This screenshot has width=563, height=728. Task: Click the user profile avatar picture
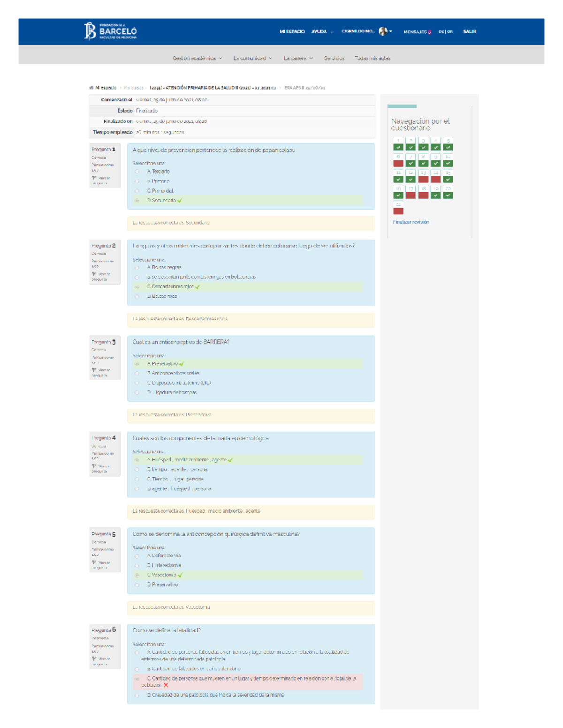click(x=383, y=31)
